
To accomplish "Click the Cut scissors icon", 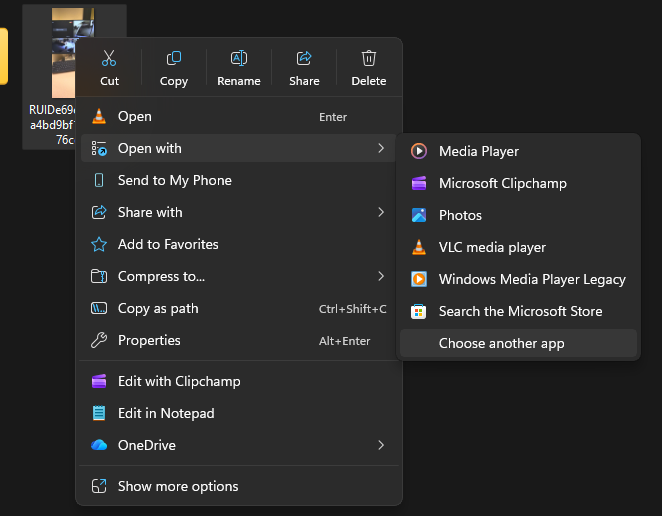I will click(109, 59).
